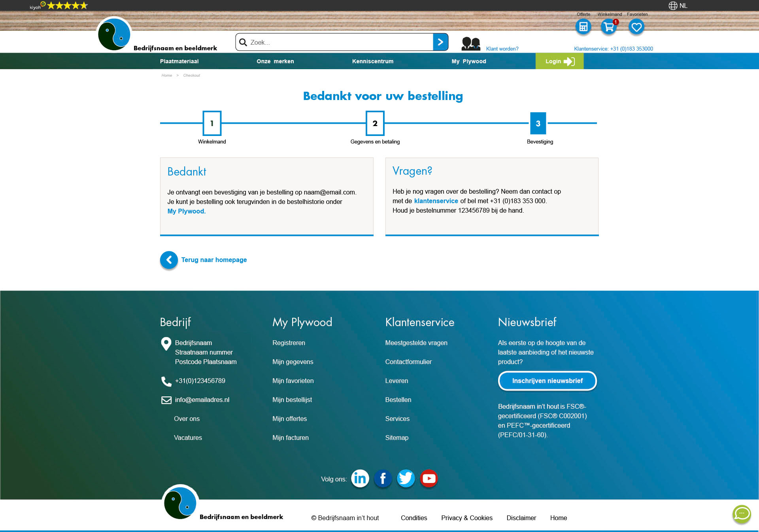The image size is (759, 532).
Task: Open the Winkelmand shopping cart icon
Action: (x=609, y=27)
